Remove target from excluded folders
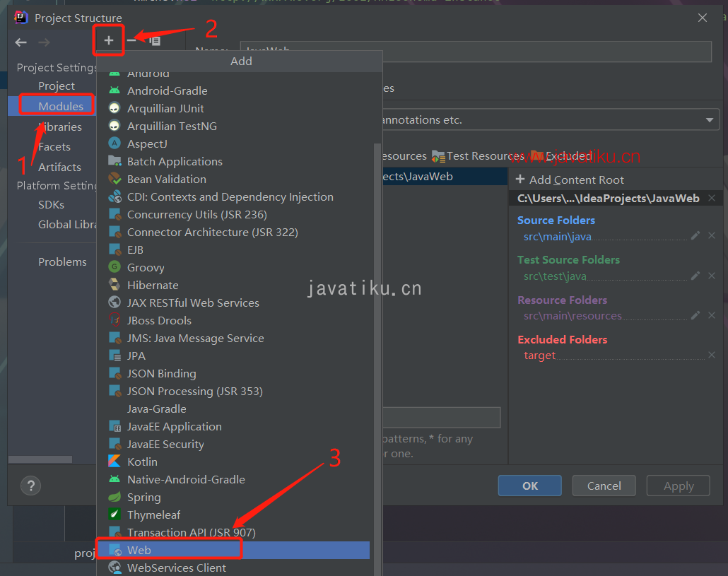This screenshot has width=728, height=576. pyautogui.click(x=711, y=355)
